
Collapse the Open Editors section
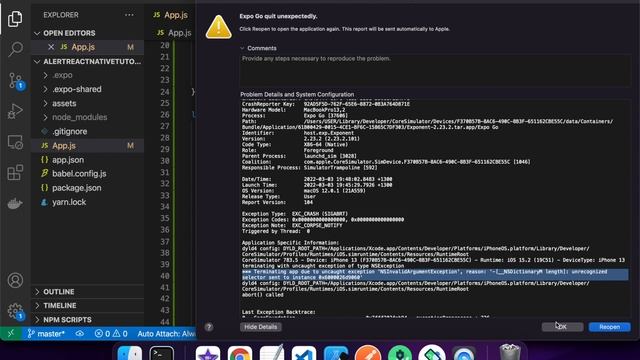click(87, 33)
